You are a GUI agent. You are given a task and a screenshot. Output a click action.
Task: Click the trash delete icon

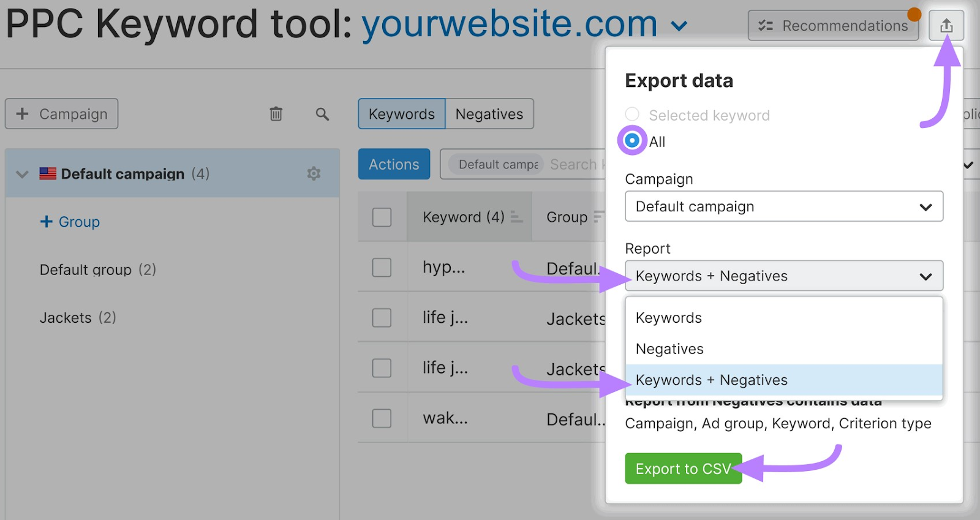(276, 114)
